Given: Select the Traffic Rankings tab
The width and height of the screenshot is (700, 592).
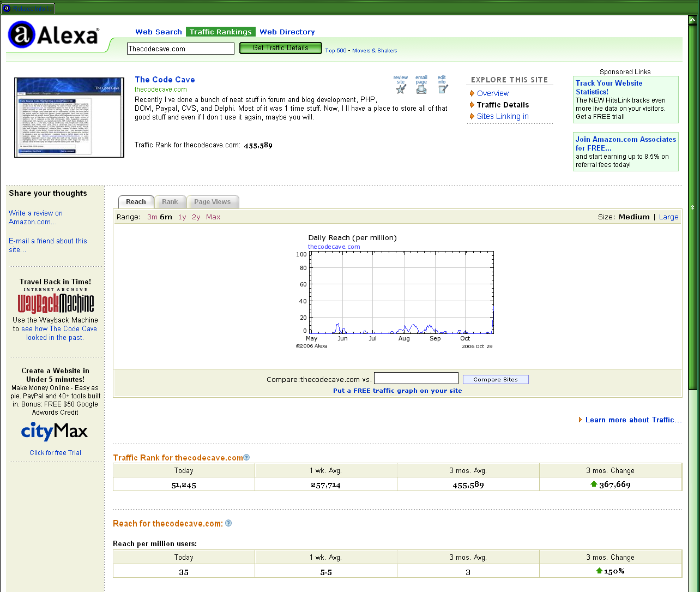Looking at the screenshot, I should pyautogui.click(x=221, y=32).
